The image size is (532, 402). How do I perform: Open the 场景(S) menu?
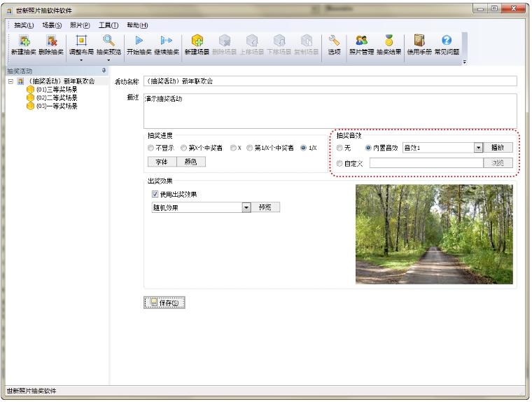(x=52, y=25)
